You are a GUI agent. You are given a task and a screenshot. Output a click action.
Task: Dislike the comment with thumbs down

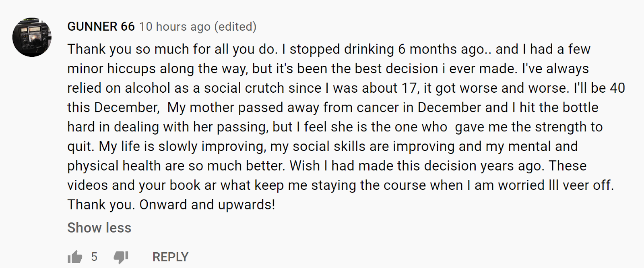120,257
